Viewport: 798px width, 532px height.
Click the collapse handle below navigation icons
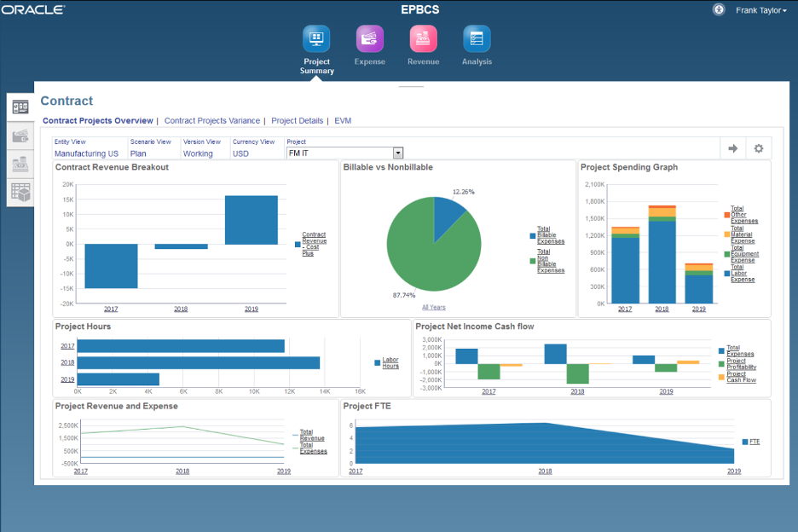pos(411,87)
